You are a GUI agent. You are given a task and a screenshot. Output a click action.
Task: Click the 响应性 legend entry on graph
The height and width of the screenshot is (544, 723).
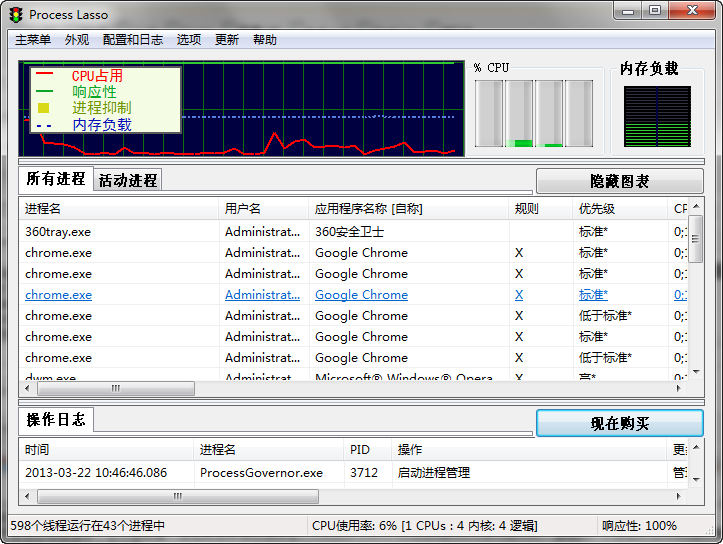coord(94,91)
